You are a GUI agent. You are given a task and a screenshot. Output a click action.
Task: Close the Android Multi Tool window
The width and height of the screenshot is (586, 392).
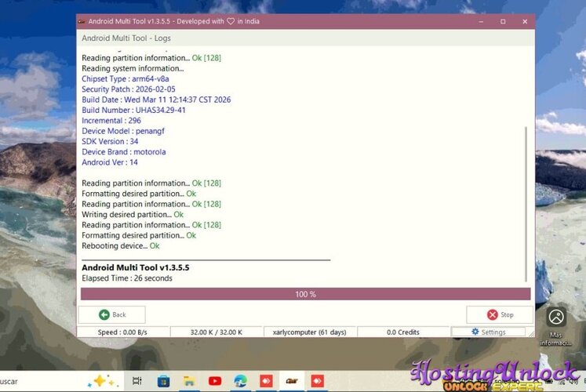[525, 22]
